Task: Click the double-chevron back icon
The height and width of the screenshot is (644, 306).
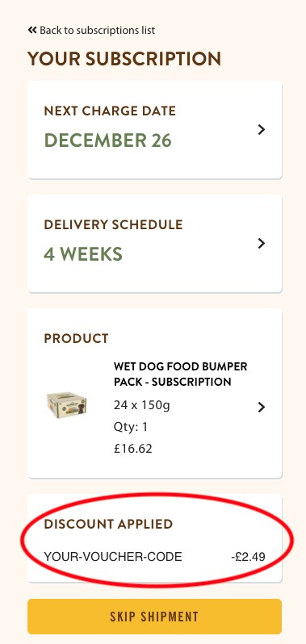Action: pos(32,30)
